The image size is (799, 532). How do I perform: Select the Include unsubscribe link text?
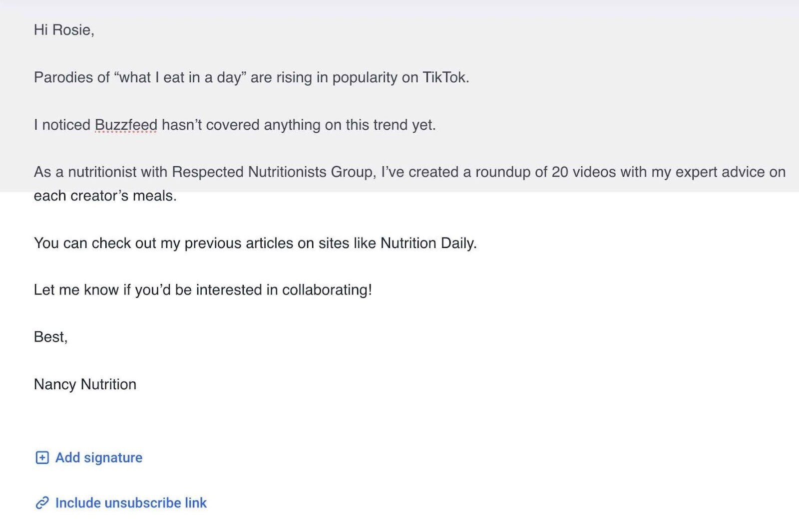[x=131, y=503]
